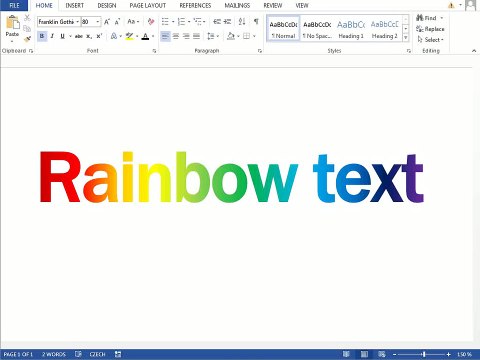
Task: Click the upgrade warning triangle icon
Action: click(451, 5)
